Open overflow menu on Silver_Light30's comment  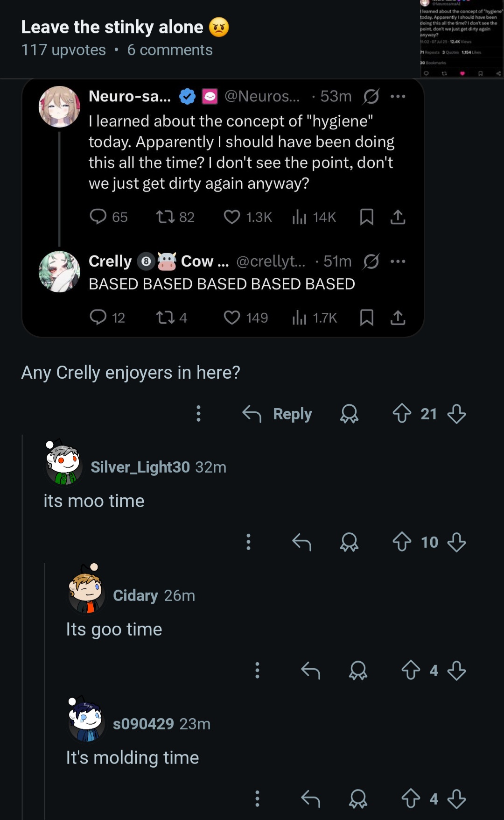click(248, 542)
